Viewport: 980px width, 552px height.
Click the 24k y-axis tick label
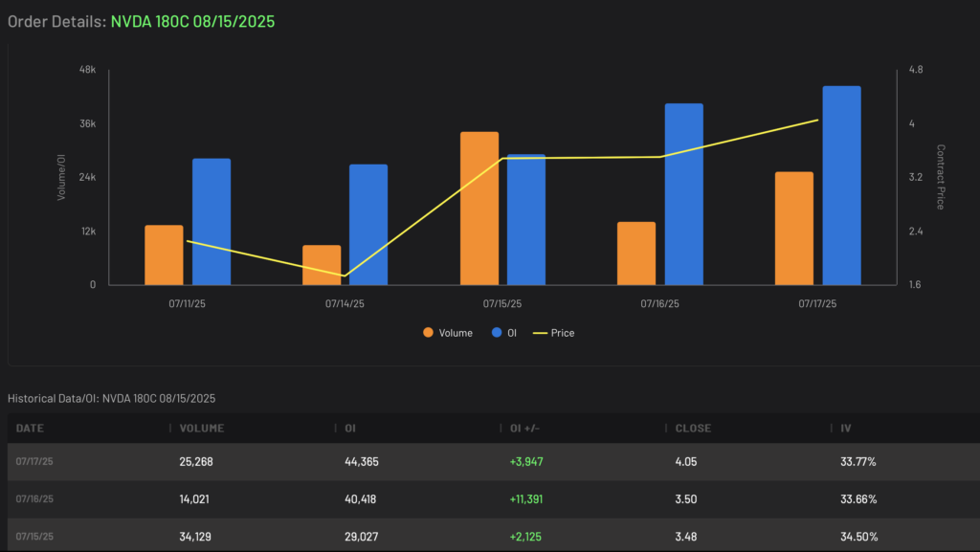[x=87, y=177]
